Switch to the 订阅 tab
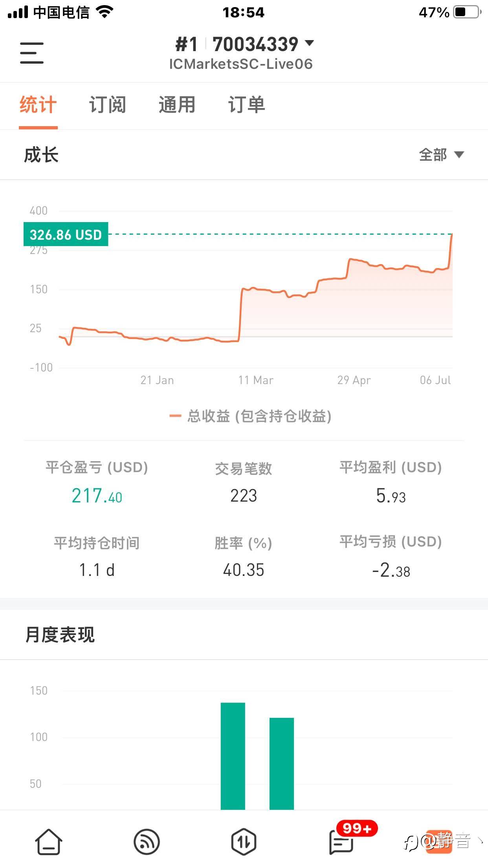This screenshot has height=868, width=488. [x=107, y=105]
